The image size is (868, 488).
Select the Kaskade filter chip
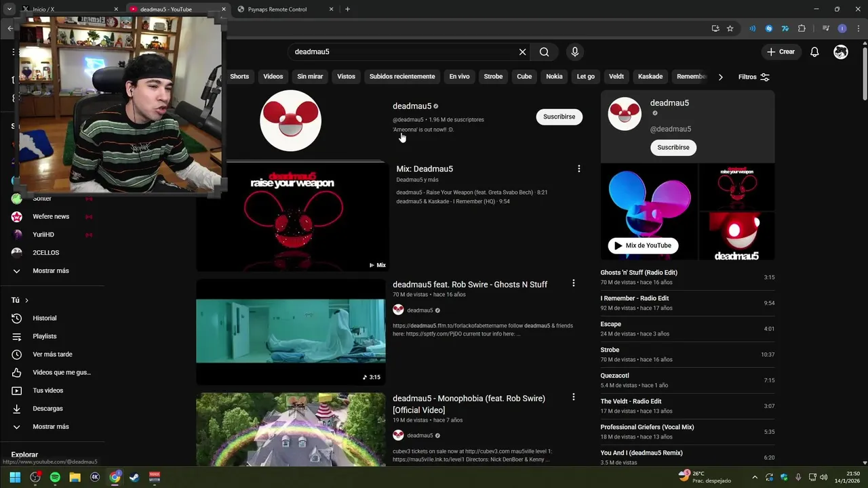pos(650,77)
